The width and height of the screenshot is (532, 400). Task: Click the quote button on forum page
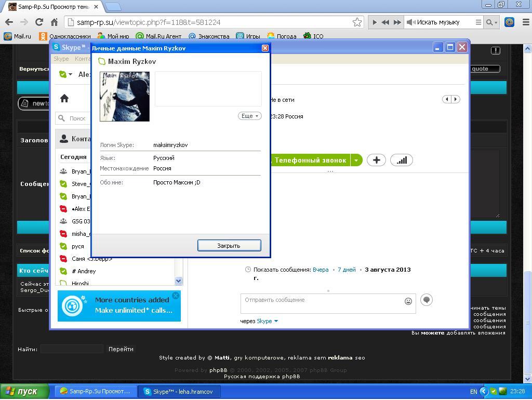pos(485,69)
